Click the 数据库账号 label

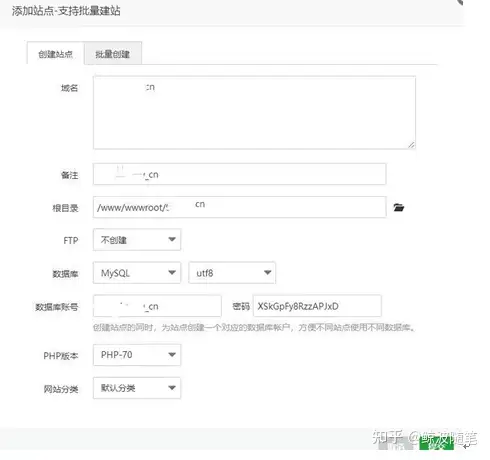coord(57,307)
